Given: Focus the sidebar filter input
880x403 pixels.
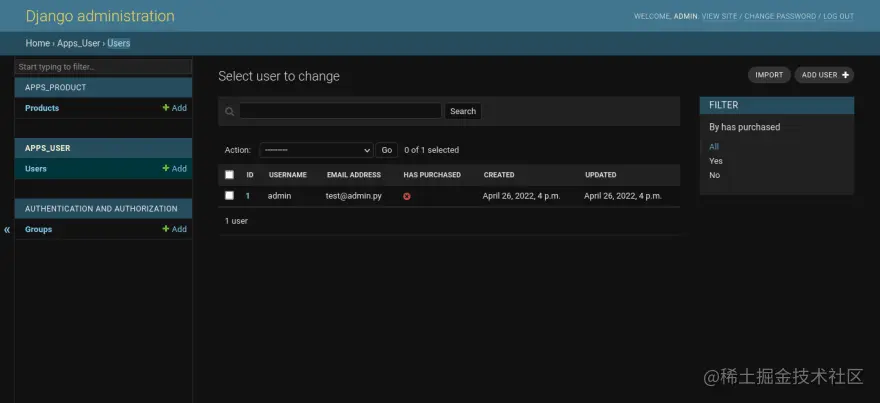Looking at the screenshot, I should pyautogui.click(x=103, y=67).
